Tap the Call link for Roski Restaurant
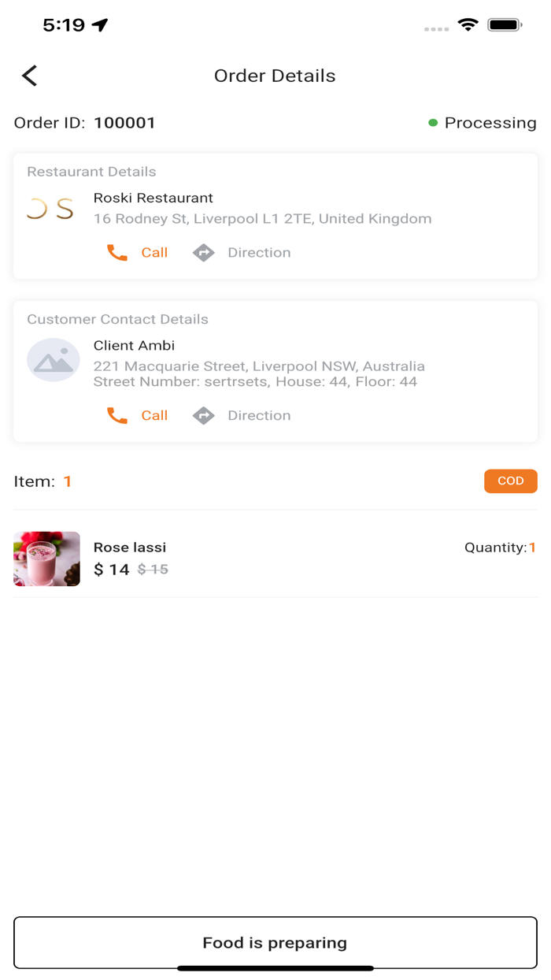 (154, 253)
